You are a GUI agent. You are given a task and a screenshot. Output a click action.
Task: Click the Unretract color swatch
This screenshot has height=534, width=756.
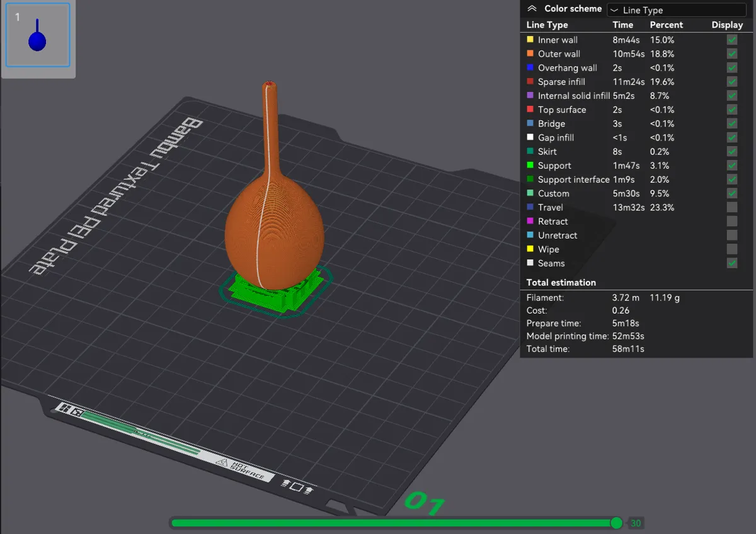(530, 235)
